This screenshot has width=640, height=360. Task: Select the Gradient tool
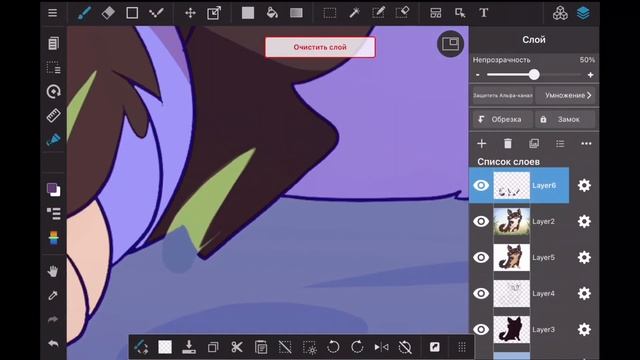296,13
